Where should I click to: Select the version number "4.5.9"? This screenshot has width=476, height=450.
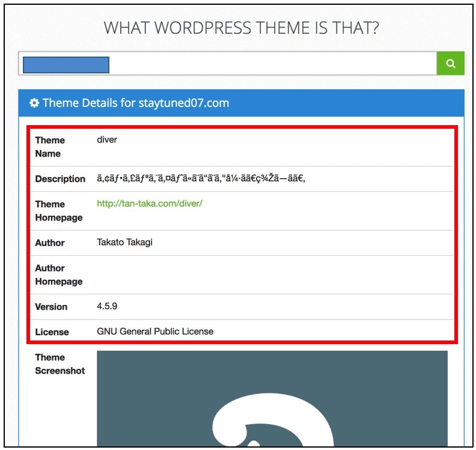(x=107, y=306)
